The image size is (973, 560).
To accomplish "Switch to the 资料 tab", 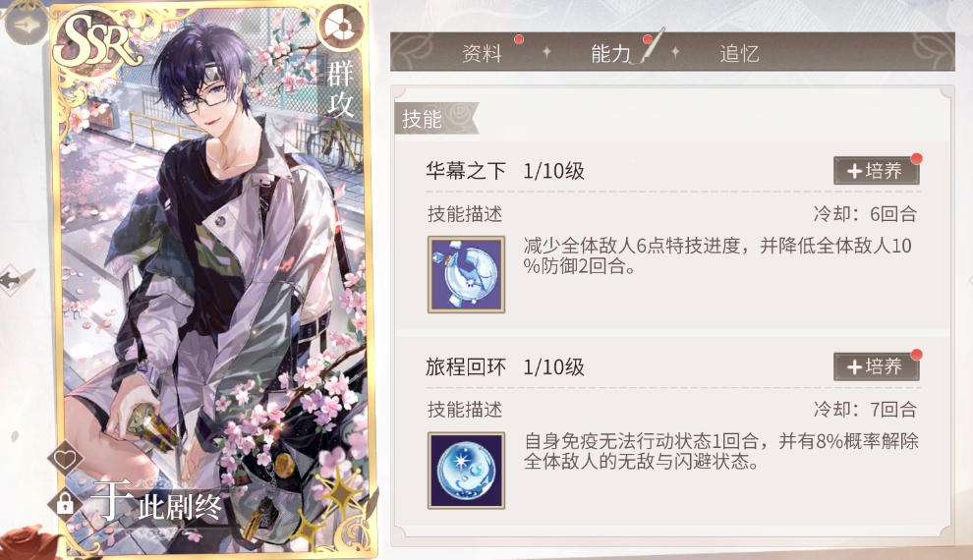I will click(482, 53).
